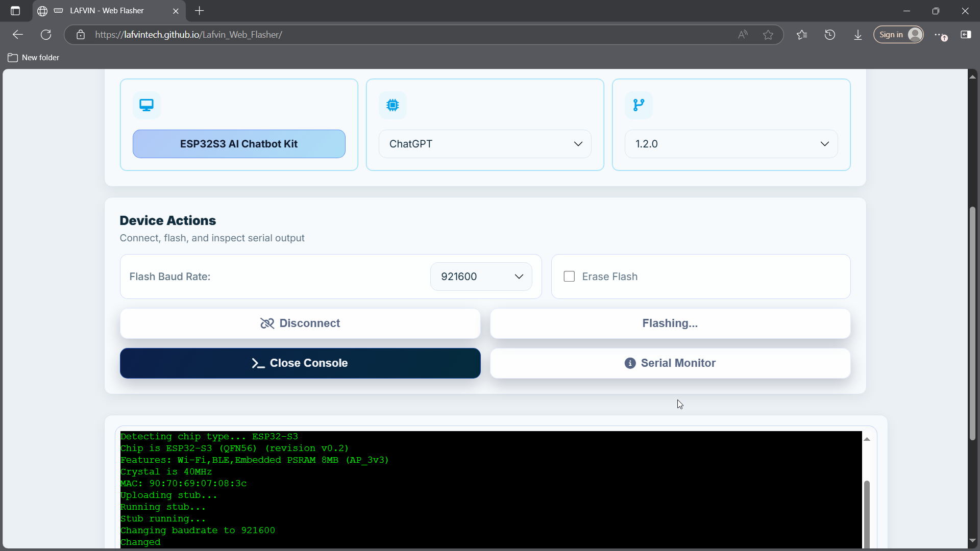The height and width of the screenshot is (551, 980).
Task: Click the 'Detecting chip type' console line
Action: pyautogui.click(x=209, y=437)
